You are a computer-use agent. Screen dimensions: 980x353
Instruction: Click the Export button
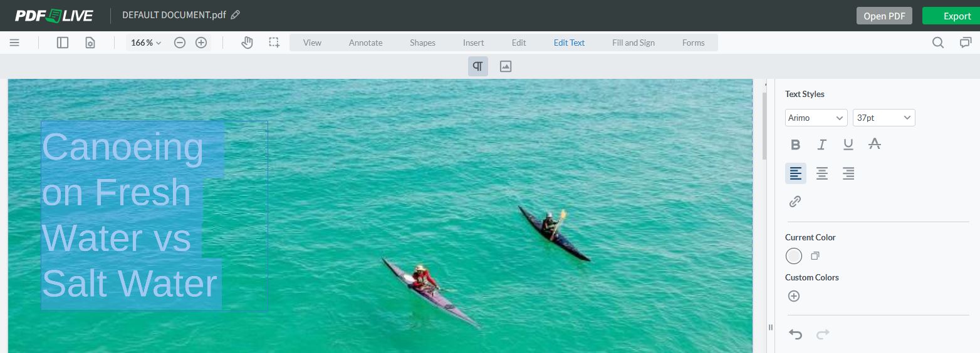pos(951,16)
